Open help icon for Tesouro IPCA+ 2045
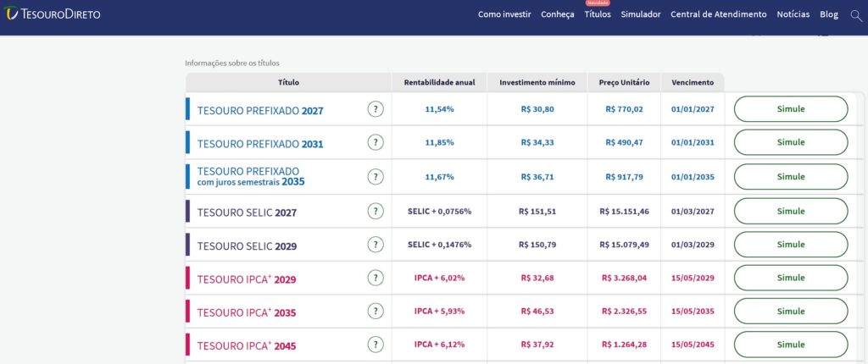868x364 pixels. coord(376,345)
